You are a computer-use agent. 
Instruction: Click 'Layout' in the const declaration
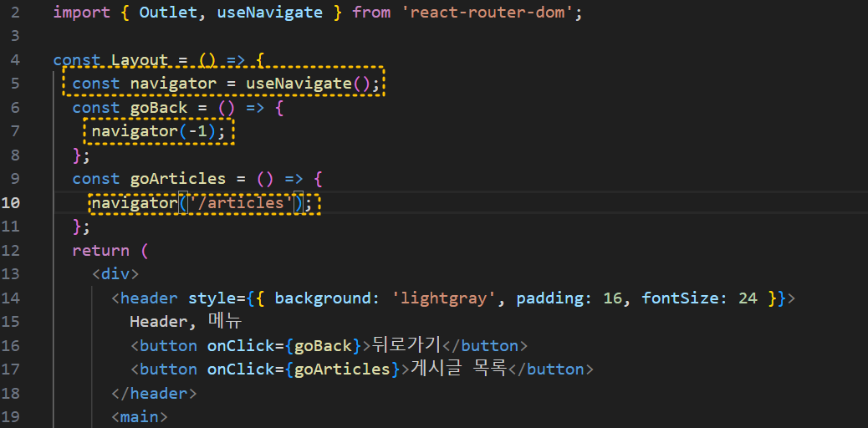[x=140, y=60]
